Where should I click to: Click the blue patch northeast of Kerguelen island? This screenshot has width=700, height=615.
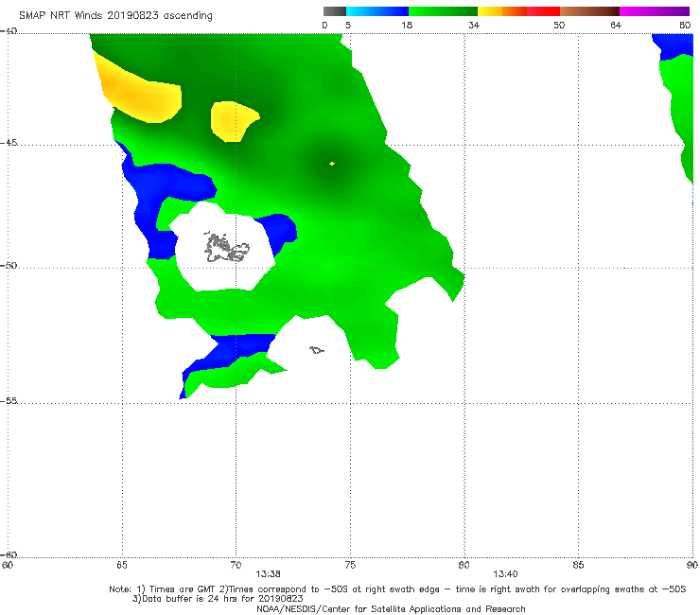[279, 232]
